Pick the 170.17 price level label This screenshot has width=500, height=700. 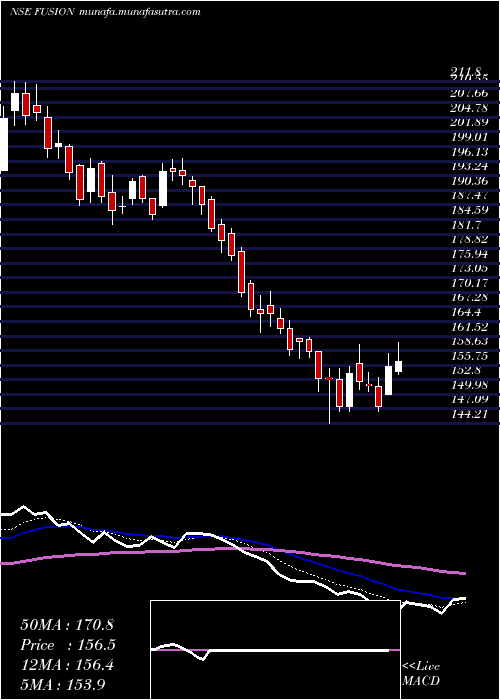coord(470,283)
